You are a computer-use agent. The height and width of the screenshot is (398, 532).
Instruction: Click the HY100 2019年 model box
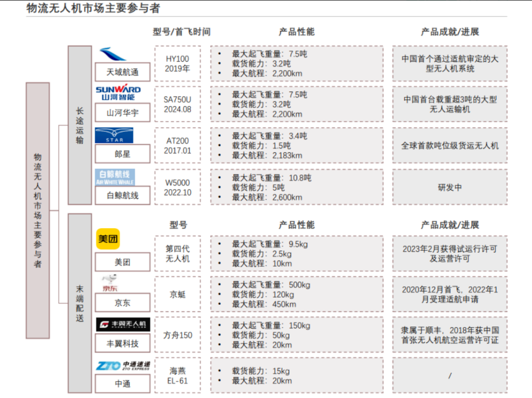(x=178, y=63)
